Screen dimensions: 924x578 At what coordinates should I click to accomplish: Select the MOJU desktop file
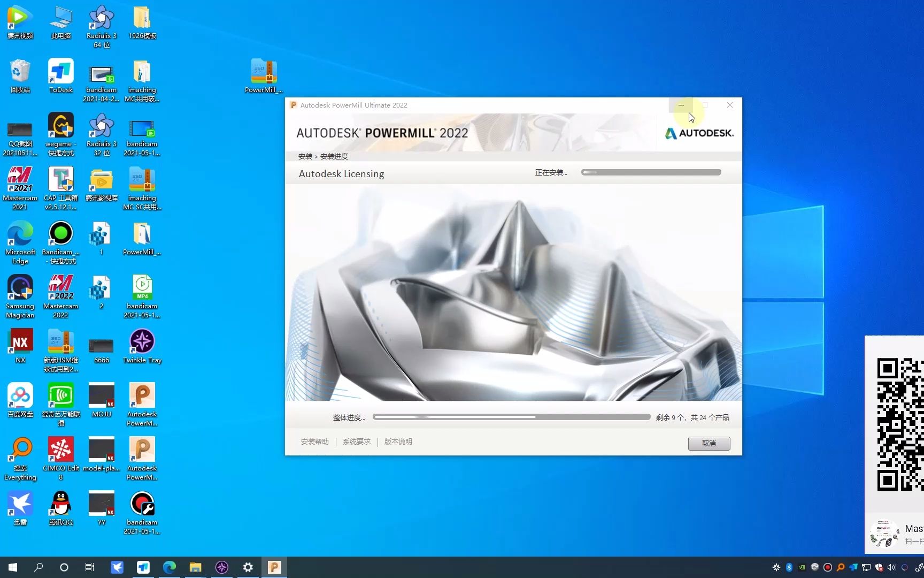[101, 400]
